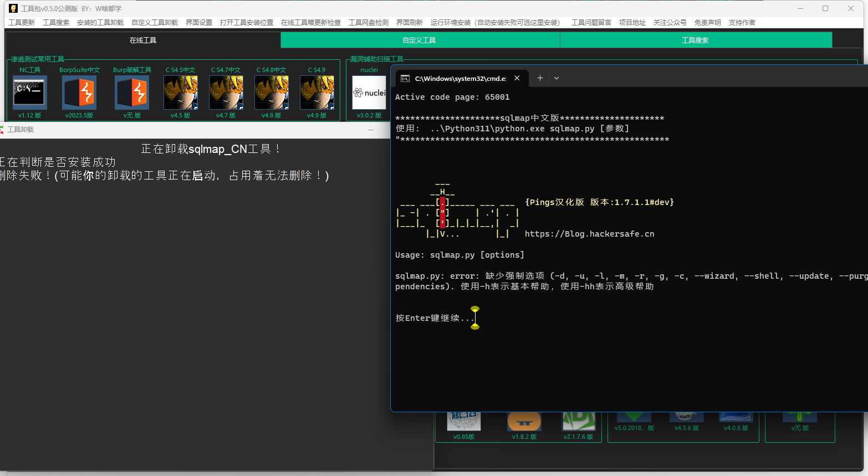
Task: Switch to the 自定义工具 tab
Action: 420,40
